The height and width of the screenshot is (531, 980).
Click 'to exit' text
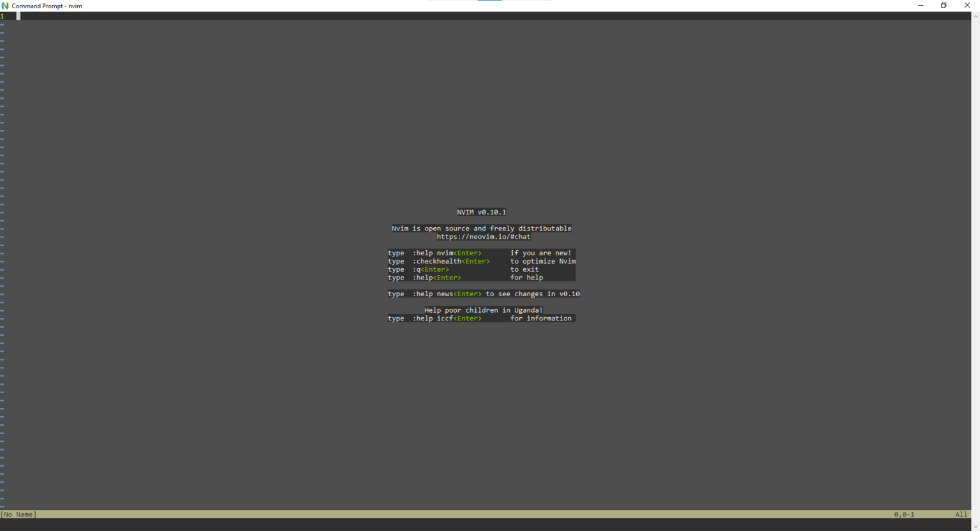point(524,269)
